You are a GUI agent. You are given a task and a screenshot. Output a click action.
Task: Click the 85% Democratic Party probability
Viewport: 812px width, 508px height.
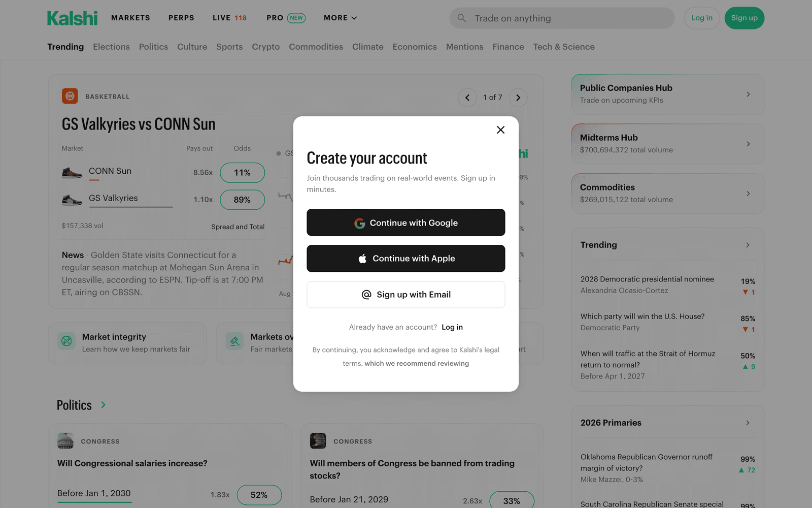[748, 319]
